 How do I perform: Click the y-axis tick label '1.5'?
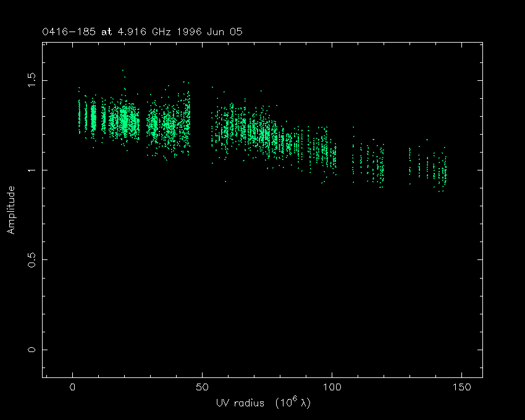32,80
